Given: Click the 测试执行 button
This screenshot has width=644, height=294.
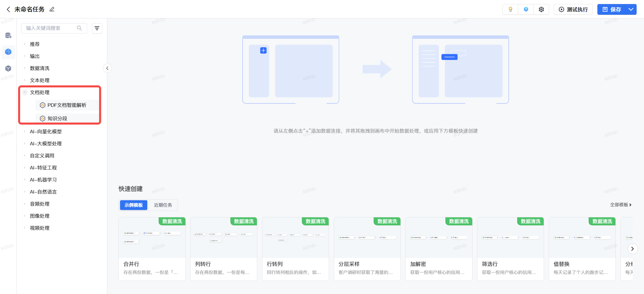Looking at the screenshot, I should [573, 9].
